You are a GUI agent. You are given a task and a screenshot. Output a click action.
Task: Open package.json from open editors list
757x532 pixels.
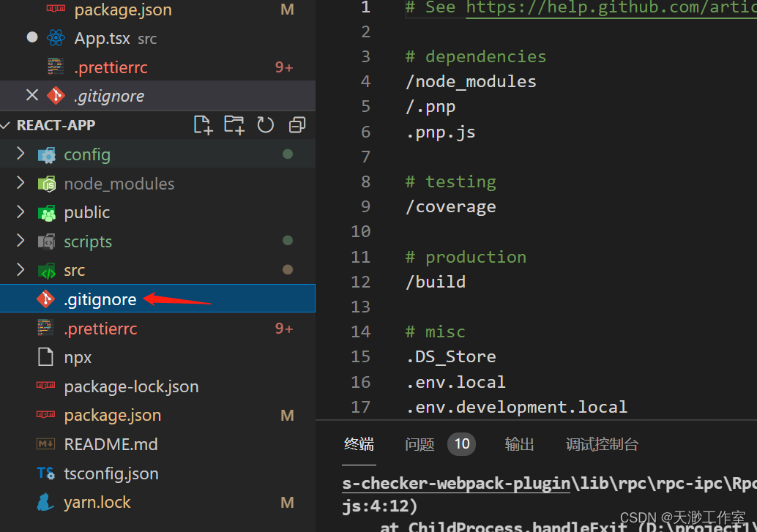click(123, 10)
